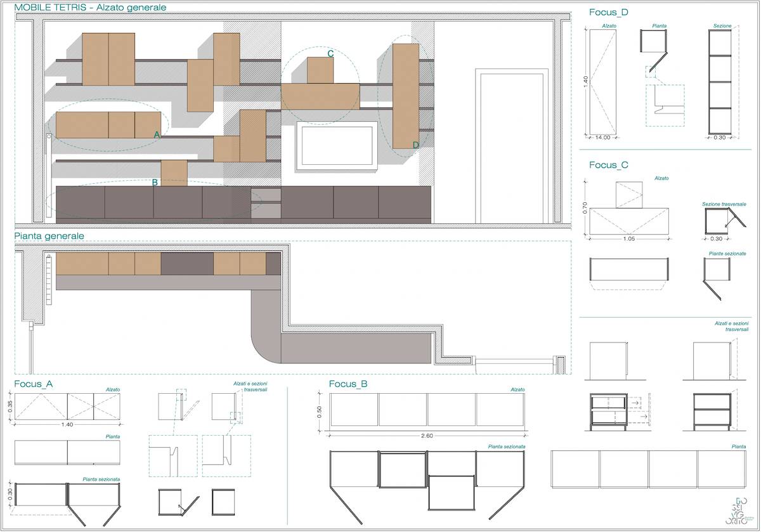The height and width of the screenshot is (532, 761).
Task: Select letter "D" marker in general elevation
Action: (x=416, y=145)
